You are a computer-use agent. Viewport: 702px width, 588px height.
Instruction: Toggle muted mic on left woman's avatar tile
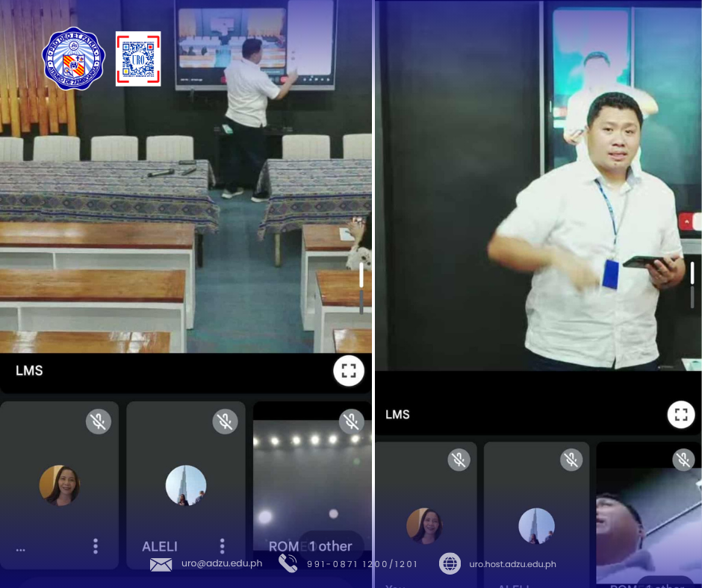(x=98, y=422)
